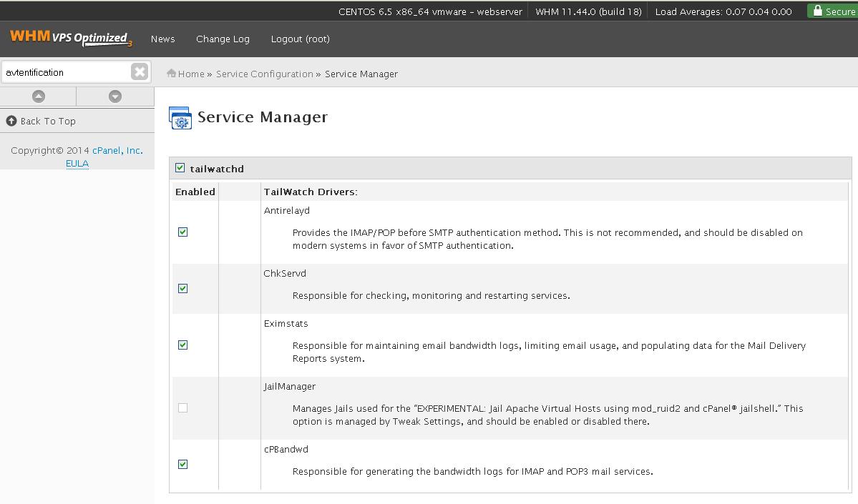Click the WHM VPS Optimized logo

[71, 39]
